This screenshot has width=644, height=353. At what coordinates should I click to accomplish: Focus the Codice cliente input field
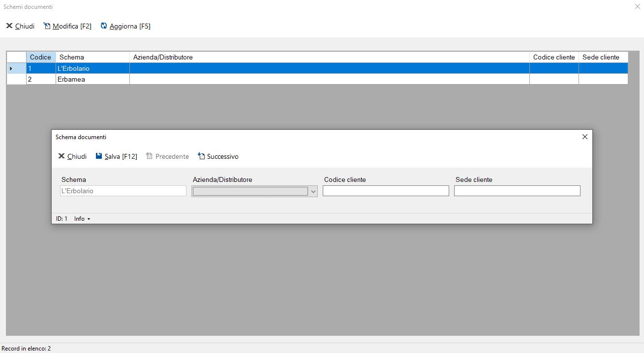point(386,191)
